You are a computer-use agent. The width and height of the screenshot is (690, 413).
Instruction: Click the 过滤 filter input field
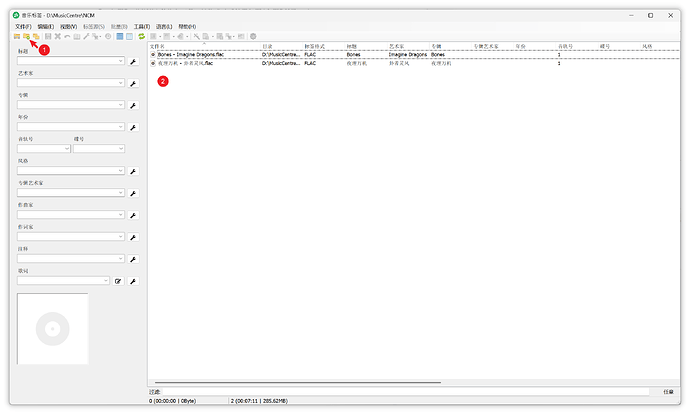pyautogui.click(x=405, y=392)
